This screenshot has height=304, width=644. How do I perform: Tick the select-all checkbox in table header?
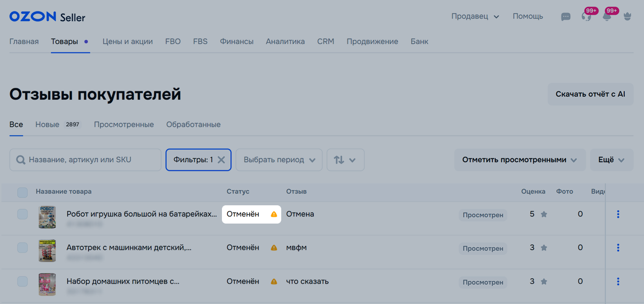[x=22, y=192]
